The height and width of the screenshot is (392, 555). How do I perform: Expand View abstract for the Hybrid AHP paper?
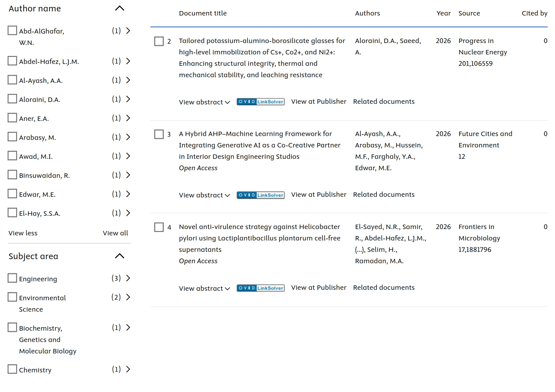204,195
